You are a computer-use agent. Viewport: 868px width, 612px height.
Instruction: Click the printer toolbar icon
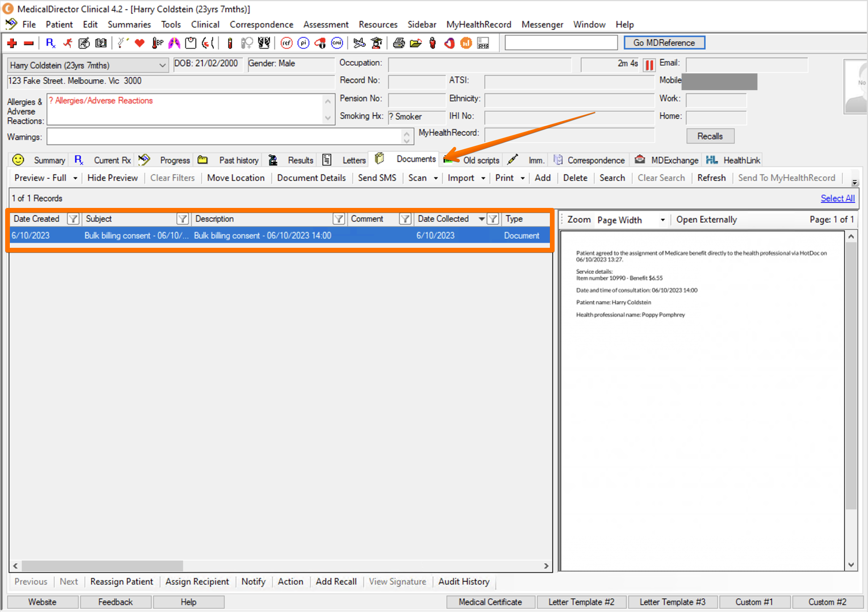[399, 43]
